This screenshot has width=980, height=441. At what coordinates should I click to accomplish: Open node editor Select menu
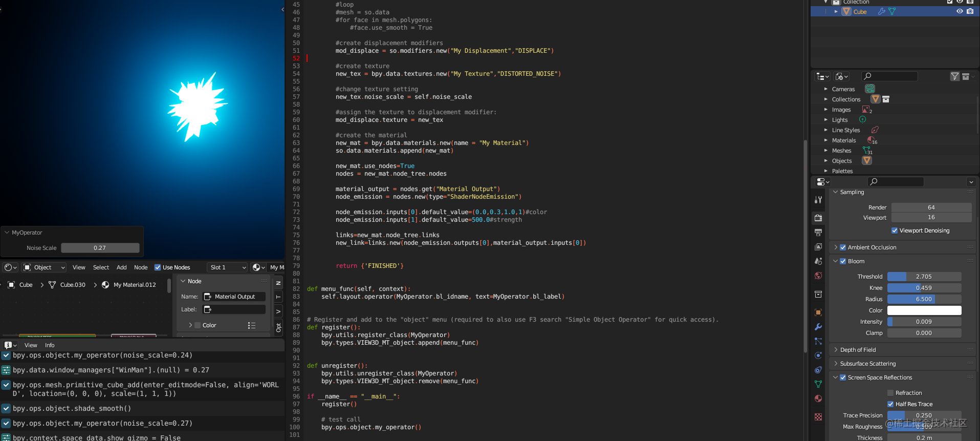click(101, 267)
